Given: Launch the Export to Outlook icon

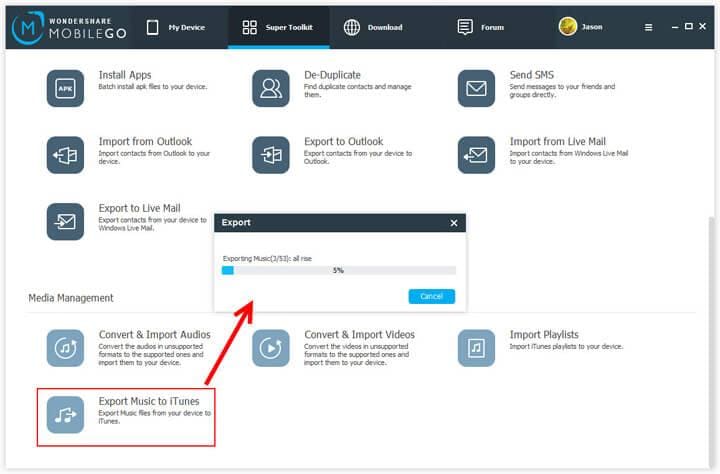Looking at the screenshot, I should tap(271, 155).
